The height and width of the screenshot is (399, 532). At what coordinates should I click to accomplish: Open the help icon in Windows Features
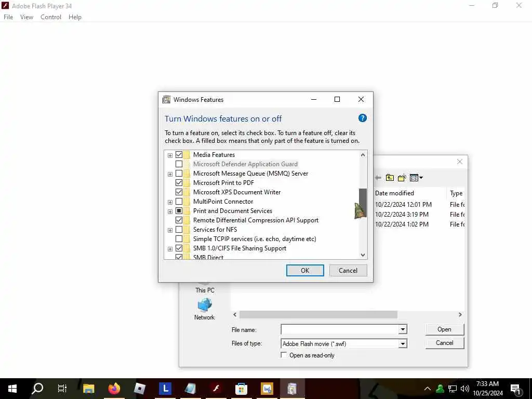pyautogui.click(x=362, y=118)
